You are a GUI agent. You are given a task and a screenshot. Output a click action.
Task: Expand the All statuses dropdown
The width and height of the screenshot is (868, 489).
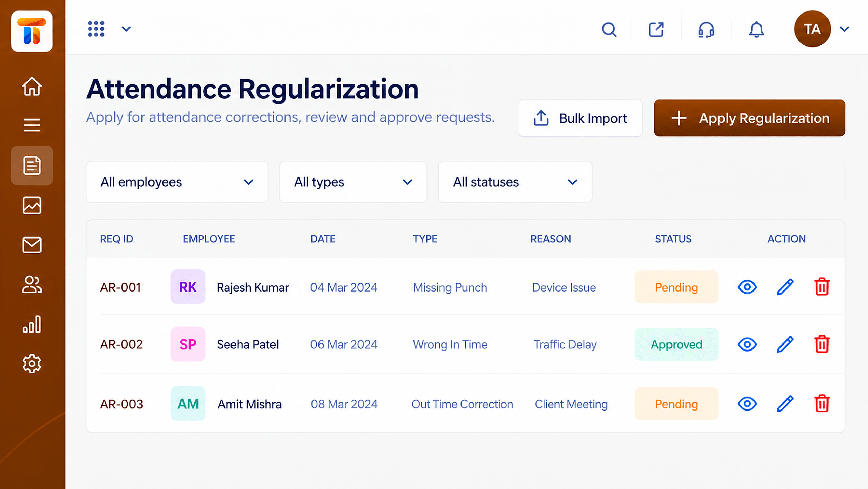515,182
